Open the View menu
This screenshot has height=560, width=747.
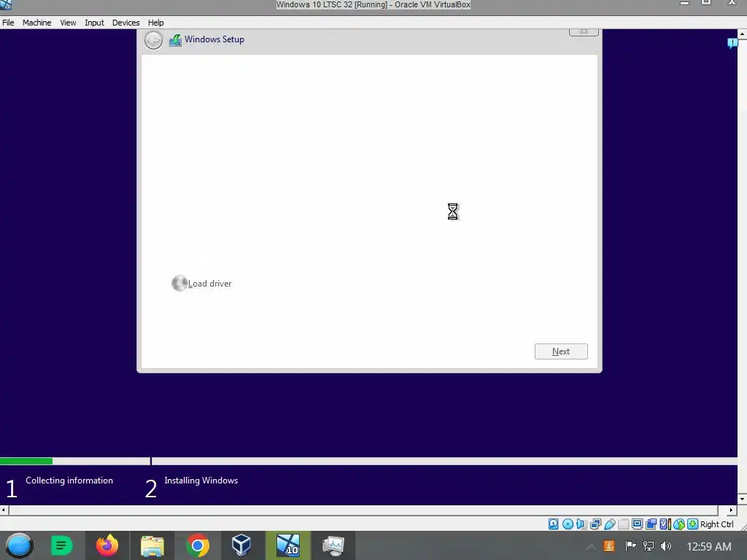click(x=68, y=23)
